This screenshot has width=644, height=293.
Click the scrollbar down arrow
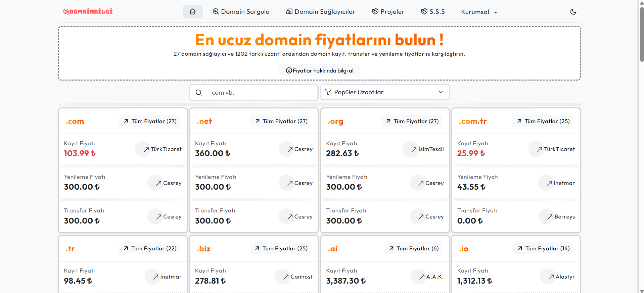(642, 291)
